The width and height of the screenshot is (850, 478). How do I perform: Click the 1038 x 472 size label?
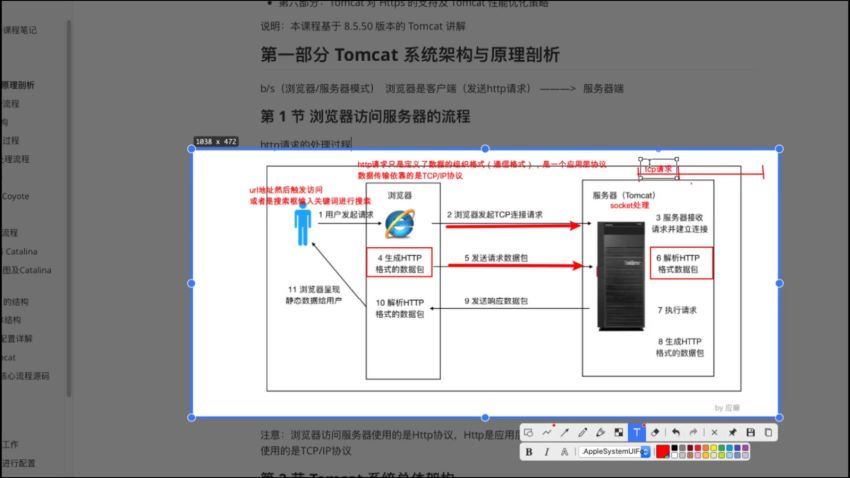pos(216,141)
